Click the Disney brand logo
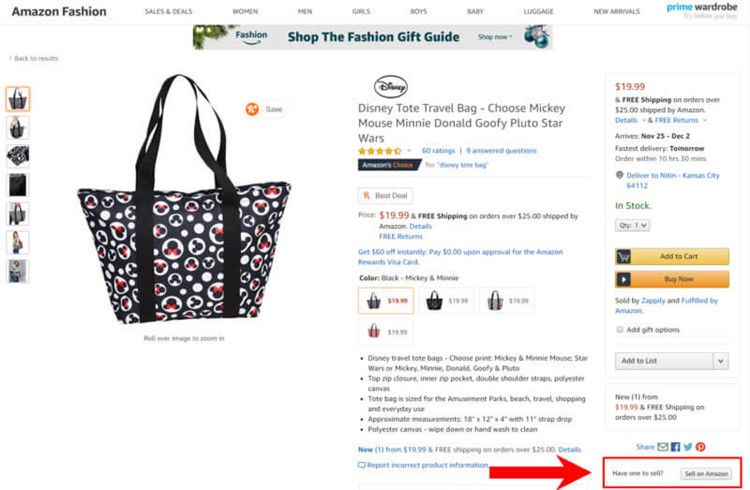The height and width of the screenshot is (490, 750). point(390,86)
